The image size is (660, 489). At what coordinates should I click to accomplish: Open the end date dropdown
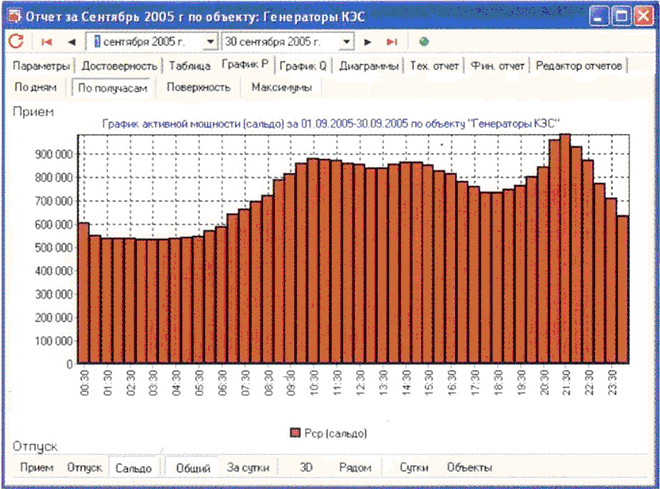[346, 42]
